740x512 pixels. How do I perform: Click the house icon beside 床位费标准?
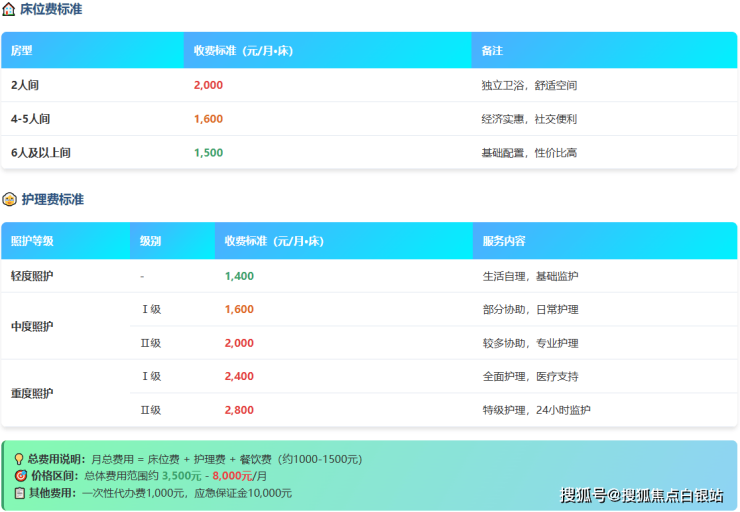point(9,9)
